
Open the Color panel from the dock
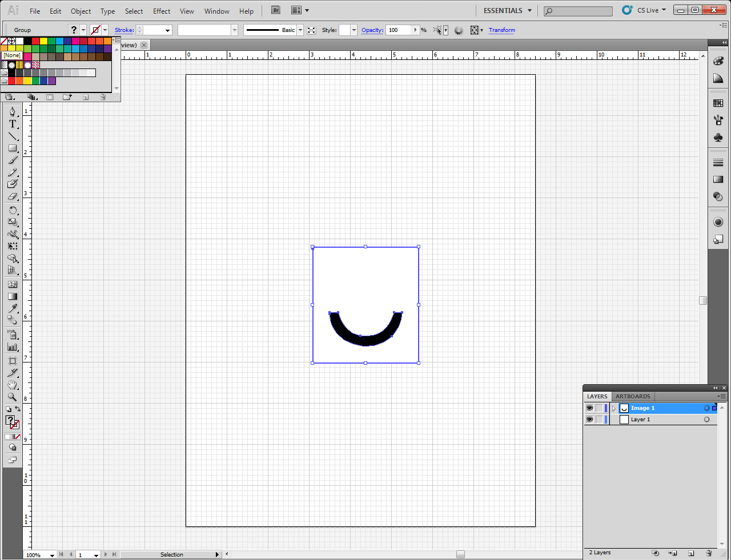click(x=718, y=61)
